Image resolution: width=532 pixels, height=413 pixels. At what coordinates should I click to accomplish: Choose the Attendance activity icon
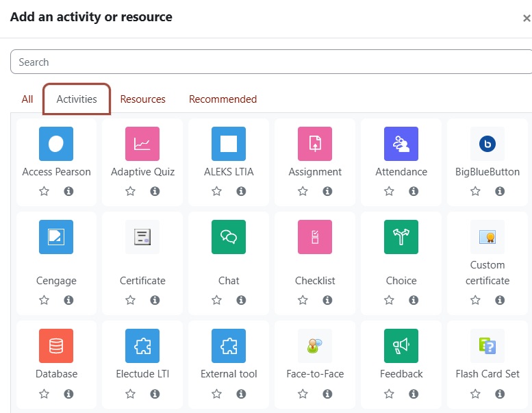pos(401,144)
